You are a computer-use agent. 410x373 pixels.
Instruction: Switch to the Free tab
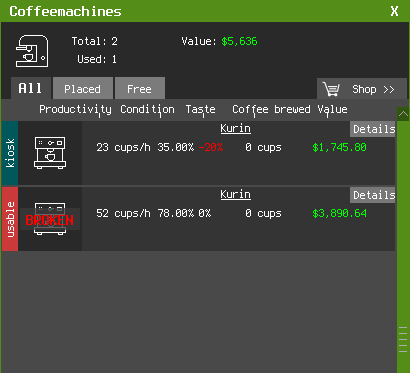coord(140,88)
